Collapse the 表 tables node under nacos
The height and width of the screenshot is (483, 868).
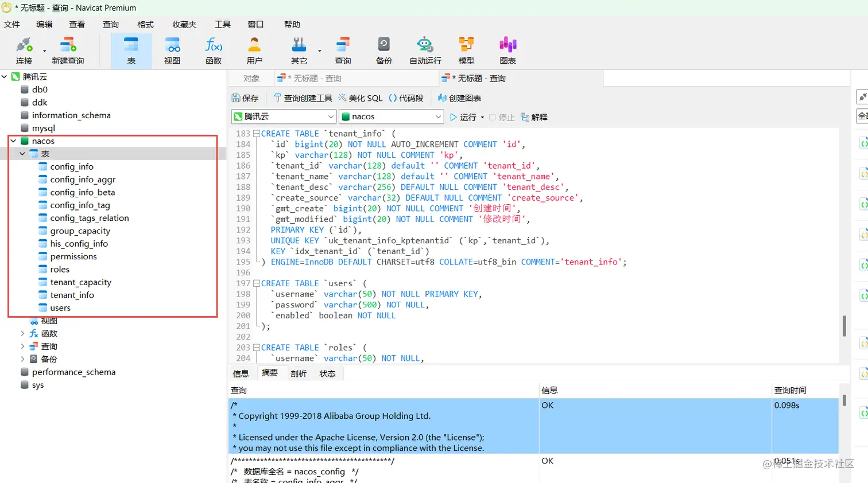pos(22,154)
